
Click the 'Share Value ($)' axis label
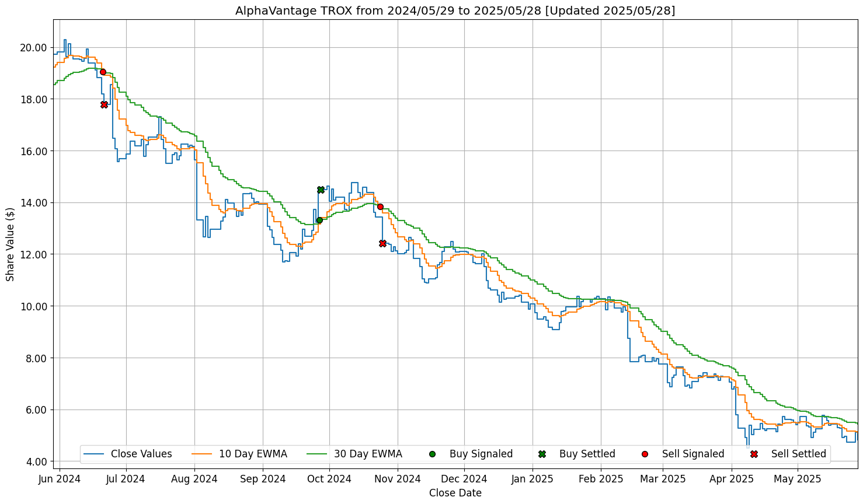(x=11, y=244)
